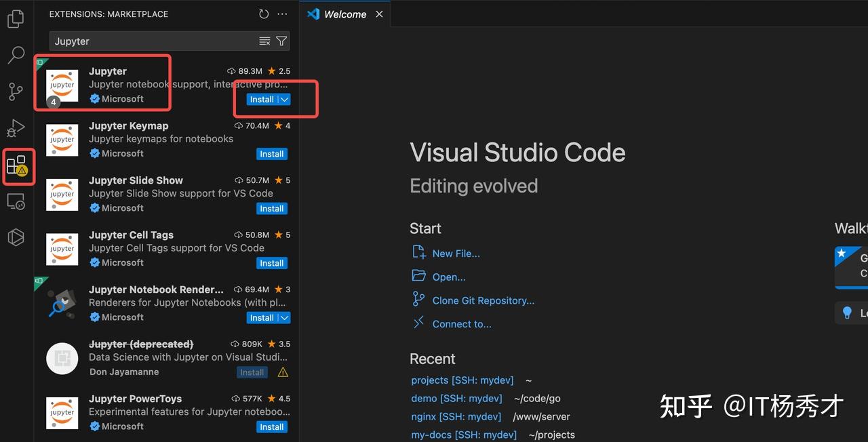Clear the extensions search results

[264, 41]
